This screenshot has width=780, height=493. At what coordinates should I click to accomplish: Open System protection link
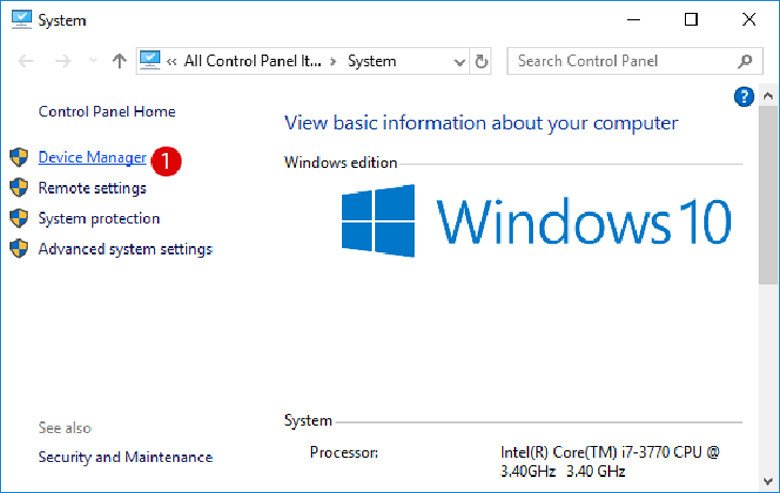[x=99, y=218]
